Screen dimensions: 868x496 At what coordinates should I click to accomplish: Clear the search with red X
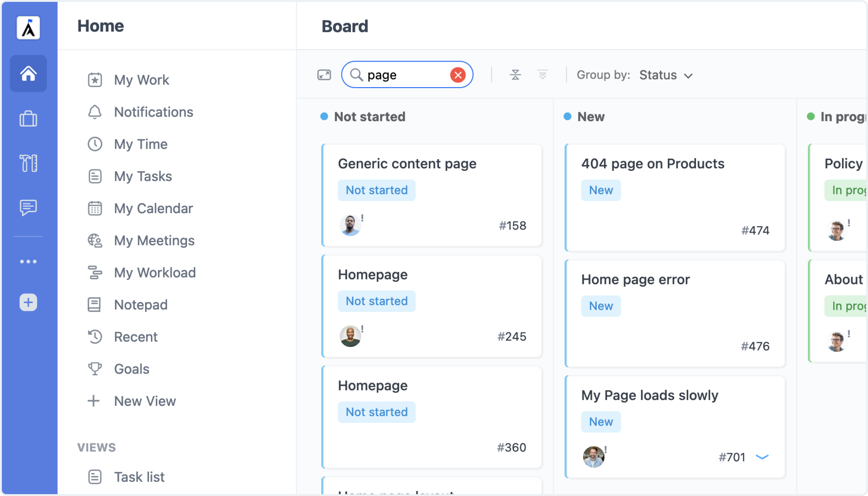click(458, 75)
